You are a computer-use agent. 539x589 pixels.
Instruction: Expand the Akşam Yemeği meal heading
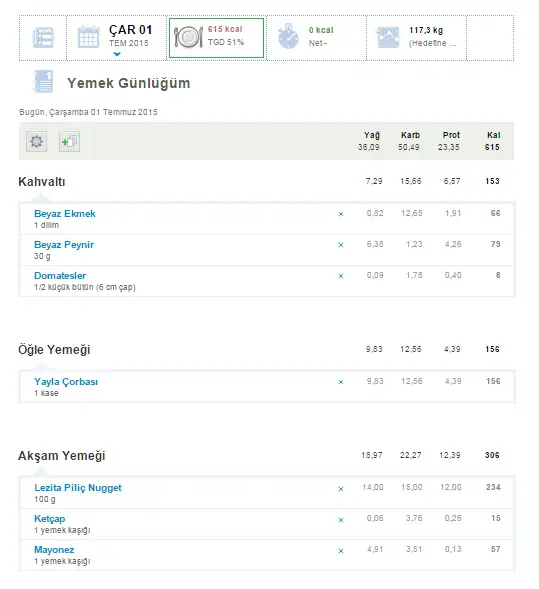(62, 456)
